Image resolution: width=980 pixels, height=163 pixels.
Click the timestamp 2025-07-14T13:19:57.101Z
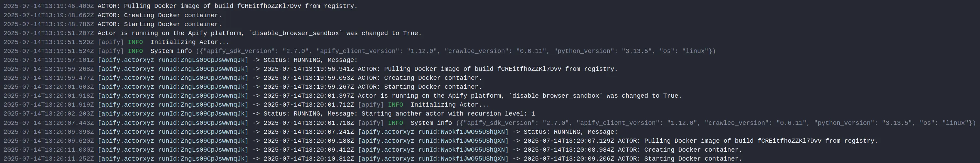49,60
